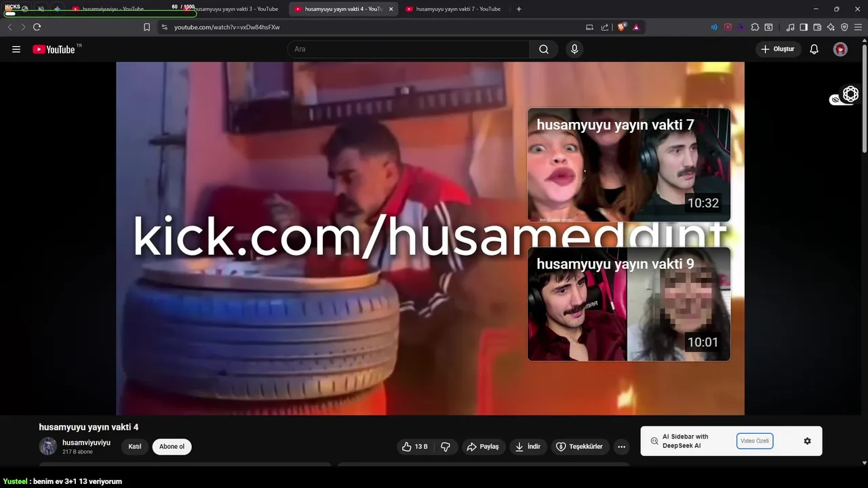Click the İndir download button
This screenshot has height=488, width=868.
coord(528,447)
